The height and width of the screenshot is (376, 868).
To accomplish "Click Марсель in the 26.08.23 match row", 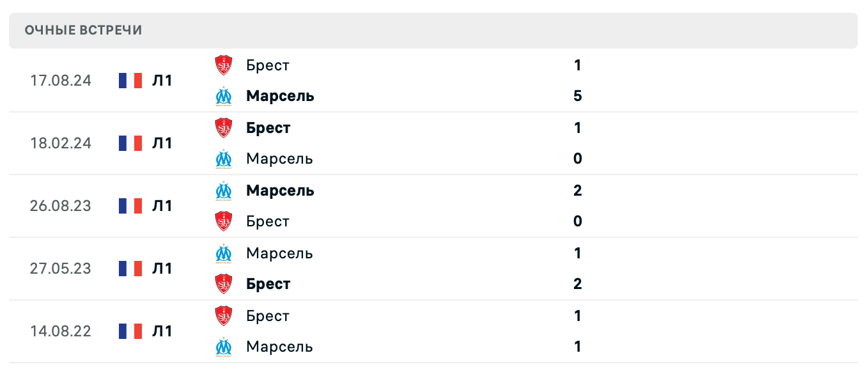I will pyautogui.click(x=279, y=190).
